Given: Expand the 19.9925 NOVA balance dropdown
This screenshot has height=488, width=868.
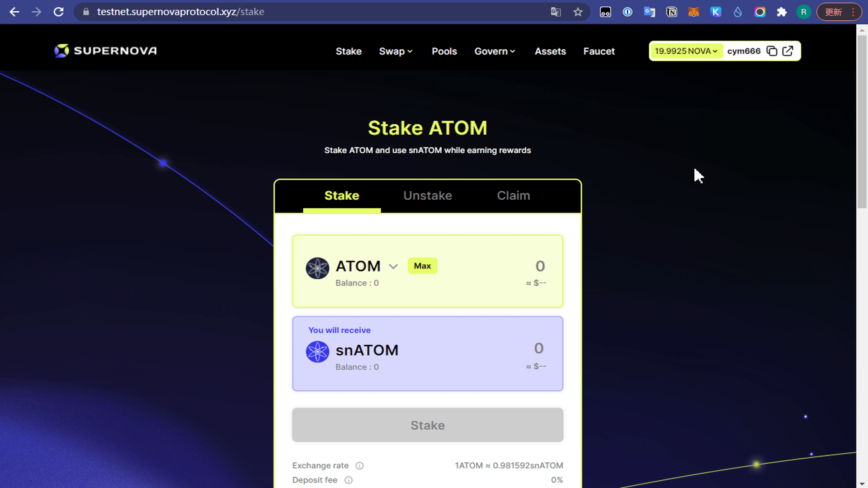Looking at the screenshot, I should click(686, 51).
